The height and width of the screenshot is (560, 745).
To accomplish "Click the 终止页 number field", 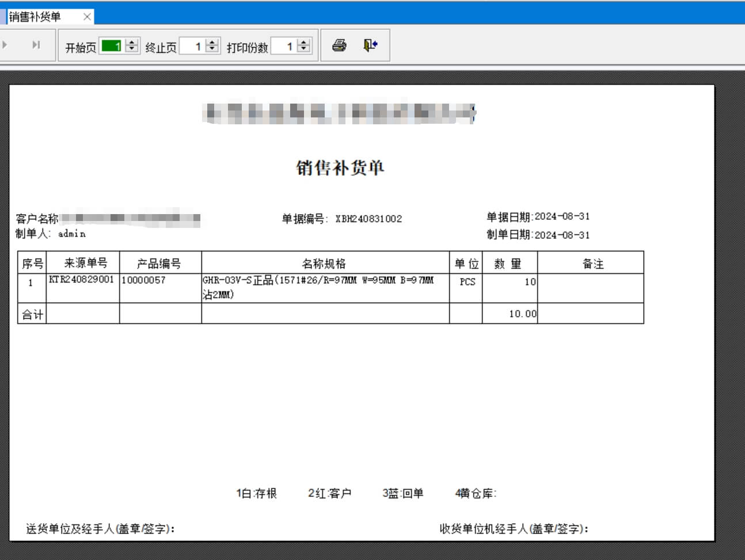I will [x=192, y=46].
